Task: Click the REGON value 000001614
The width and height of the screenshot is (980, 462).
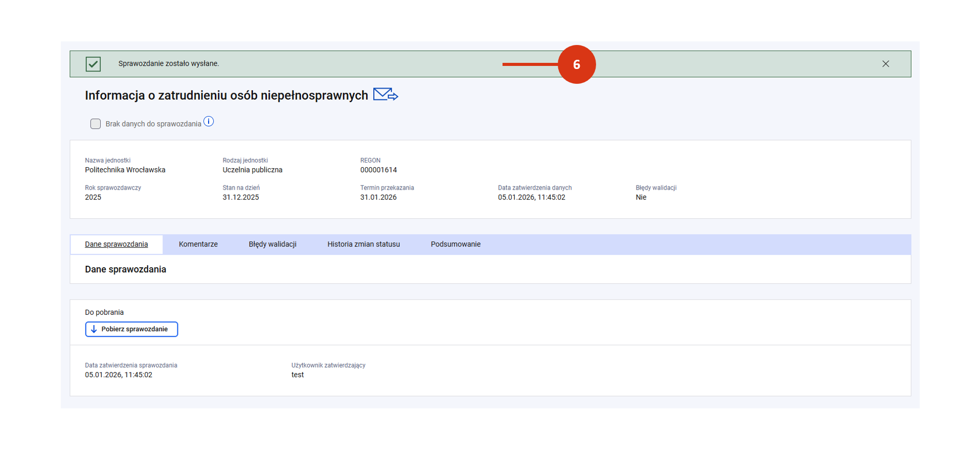Action: coord(378,170)
